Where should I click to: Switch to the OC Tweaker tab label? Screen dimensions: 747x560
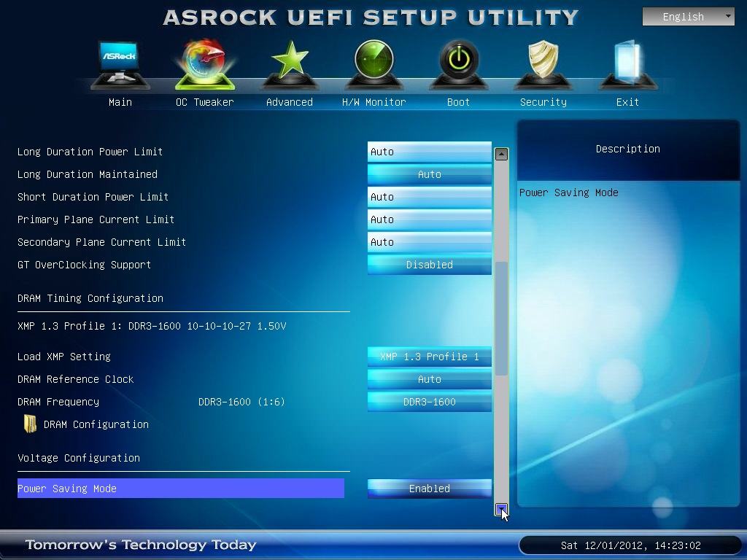pos(205,102)
